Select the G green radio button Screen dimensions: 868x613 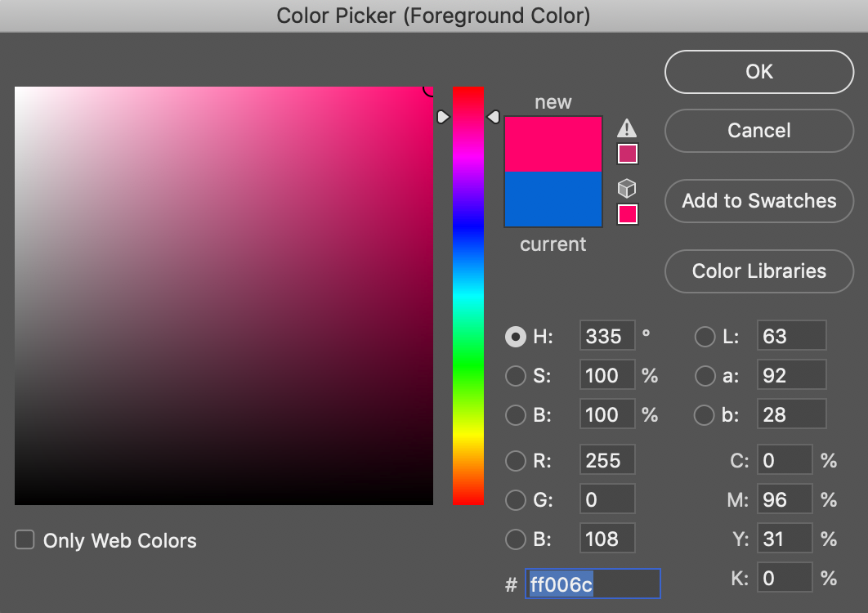tap(516, 499)
